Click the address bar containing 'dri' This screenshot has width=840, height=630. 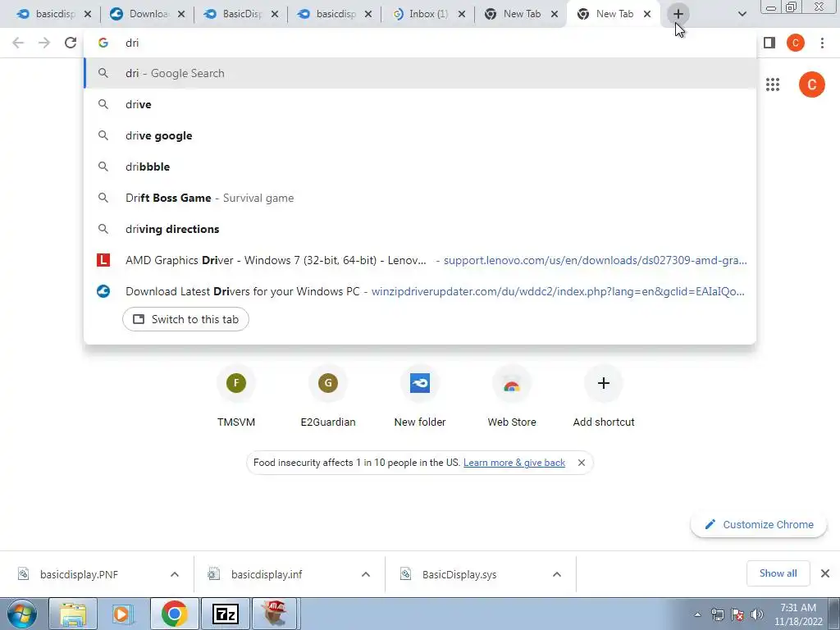420,43
